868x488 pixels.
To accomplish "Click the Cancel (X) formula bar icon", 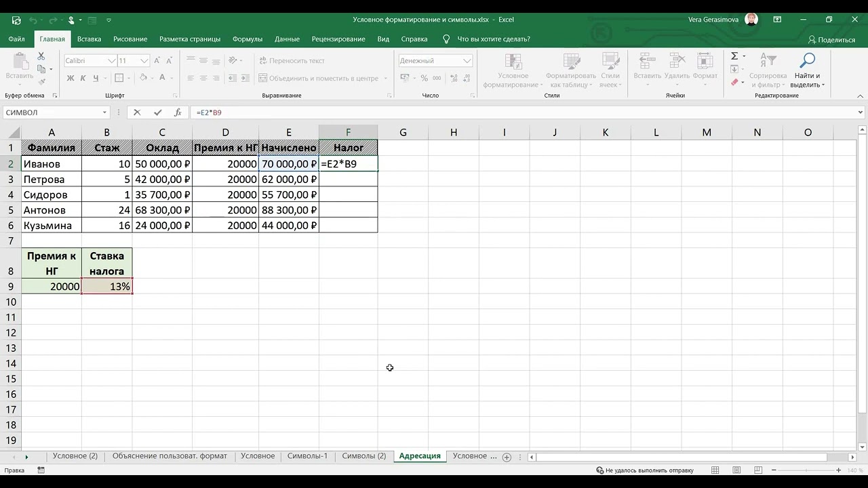I will coord(137,113).
